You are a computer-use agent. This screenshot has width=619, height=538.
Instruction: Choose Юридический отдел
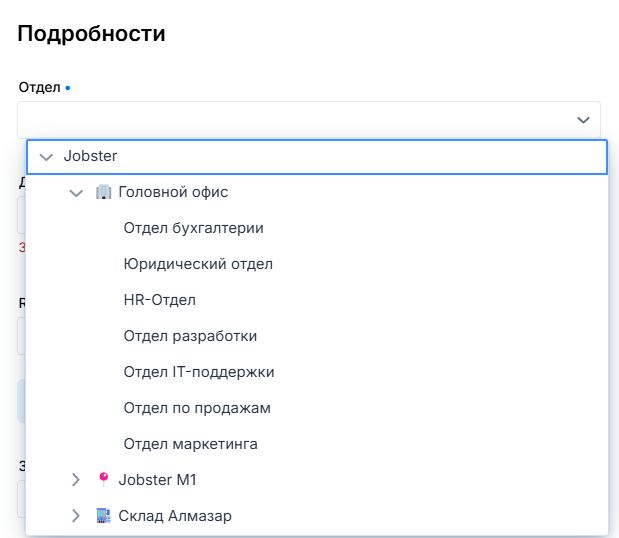[198, 264]
